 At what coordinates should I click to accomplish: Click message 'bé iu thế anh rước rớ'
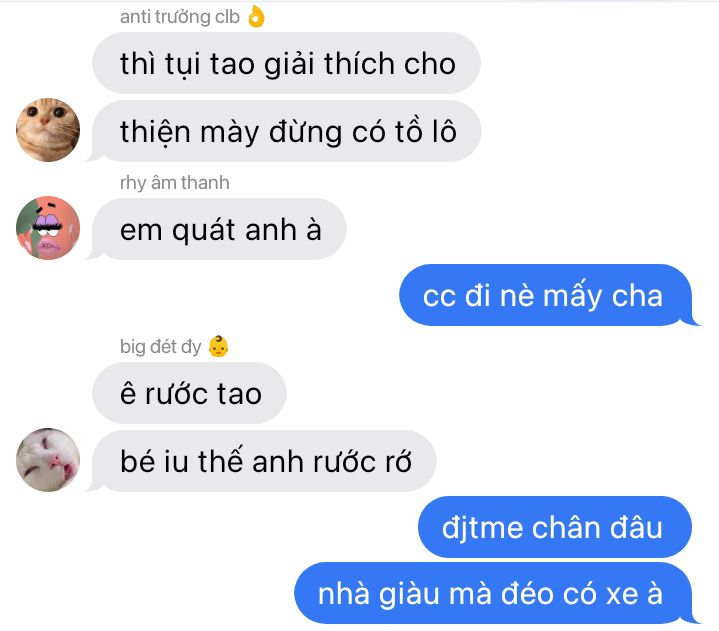coord(264,461)
